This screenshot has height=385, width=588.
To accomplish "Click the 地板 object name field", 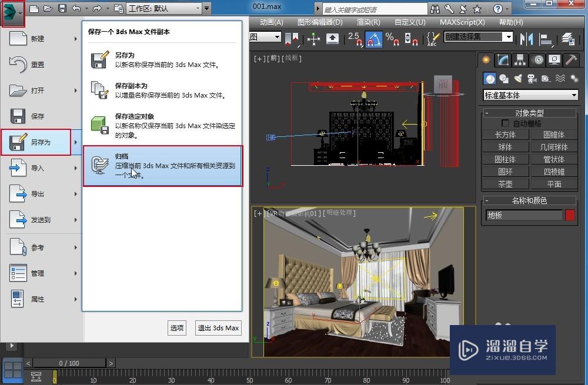I will (x=524, y=215).
